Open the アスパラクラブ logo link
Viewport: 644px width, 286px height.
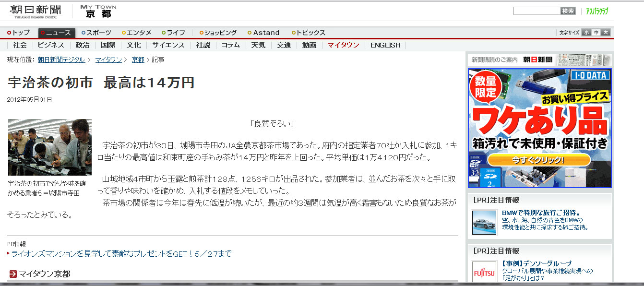click(596, 11)
